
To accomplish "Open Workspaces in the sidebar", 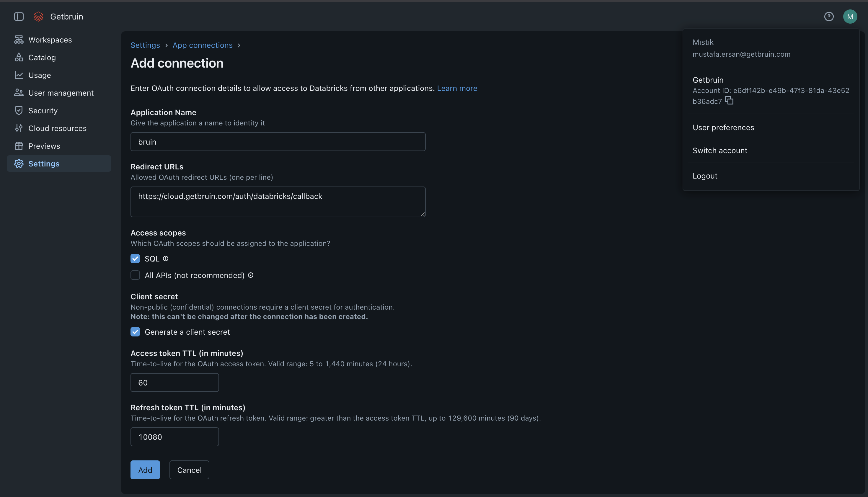I will click(59, 40).
